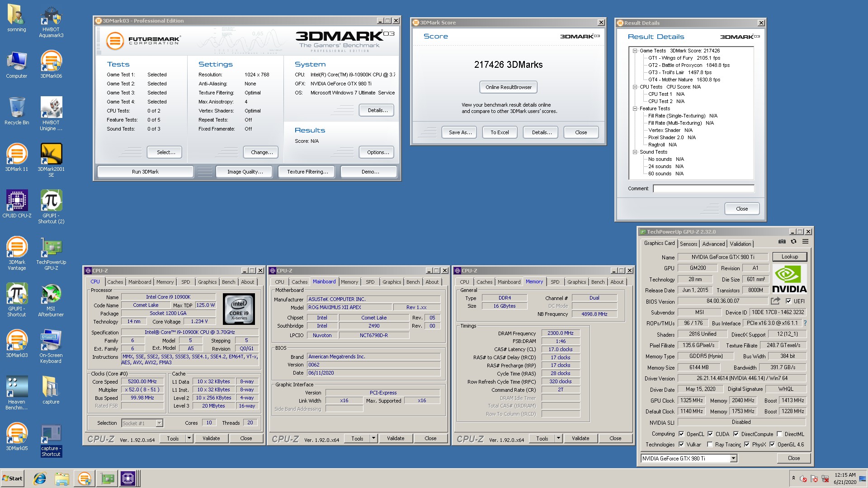Open the GPU-Z hamburger menu
This screenshot has height=488, width=868.
point(805,241)
